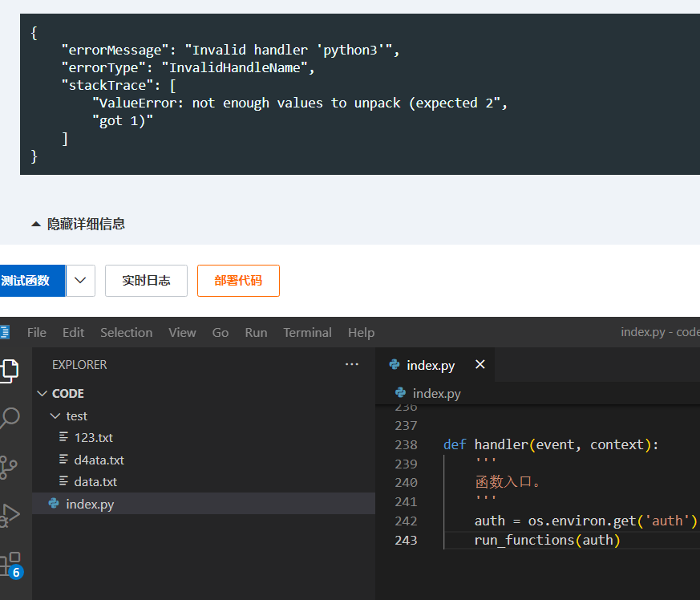Click the 隐藏详细信息 link text
This screenshot has width=700, height=600.
click(86, 224)
